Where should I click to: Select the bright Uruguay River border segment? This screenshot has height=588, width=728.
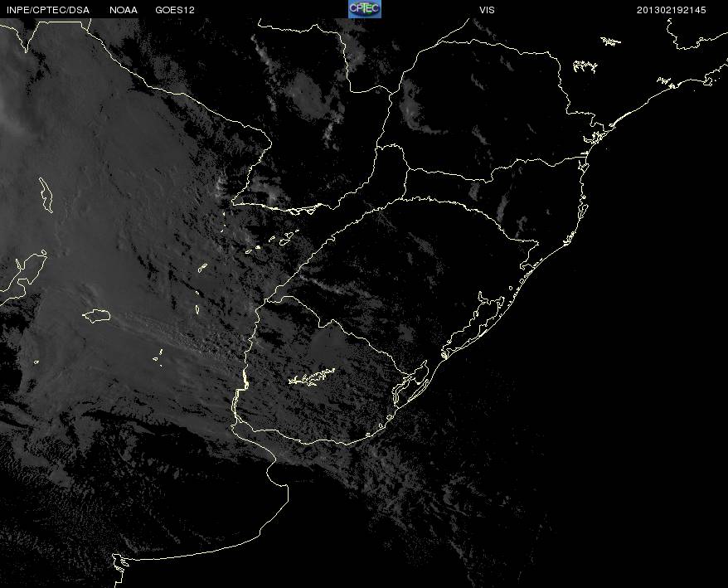pyautogui.click(x=245, y=378)
